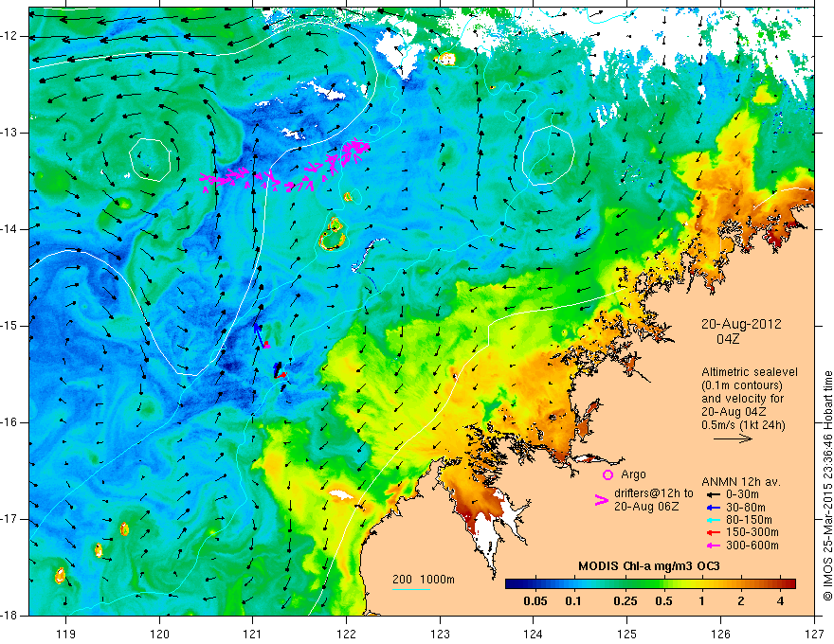The height and width of the screenshot is (644, 834).
Task: Click the IMOS copyright timestamp text
Action: click(x=827, y=486)
